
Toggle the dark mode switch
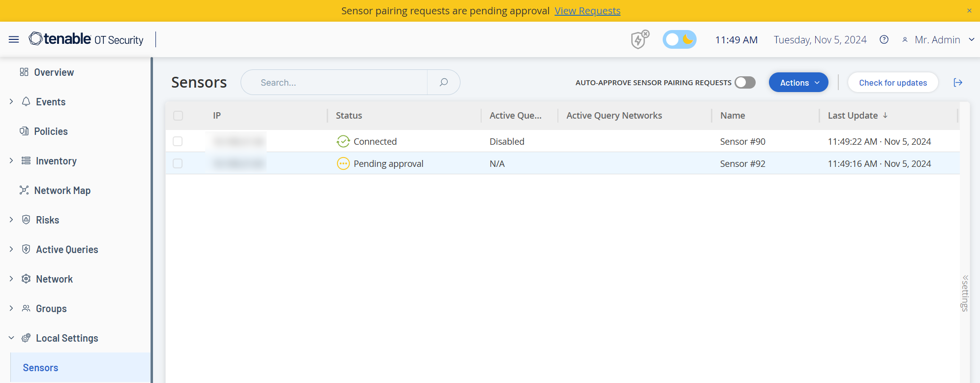[x=679, y=39]
